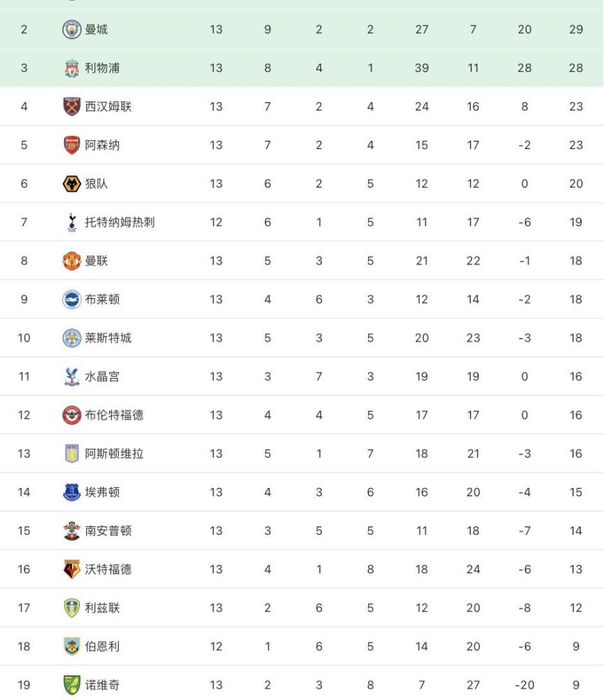
Task: Select the rank 7 托特纳姆热刺 row
Action: pos(302,223)
